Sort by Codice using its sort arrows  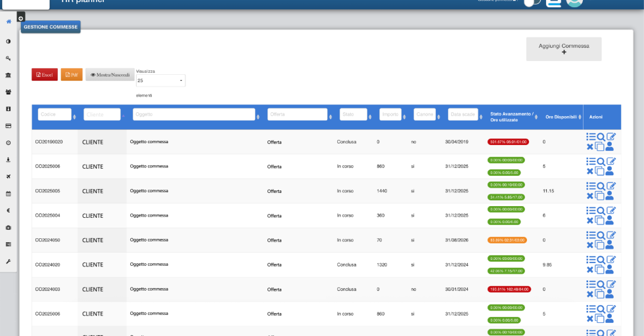[x=74, y=117]
